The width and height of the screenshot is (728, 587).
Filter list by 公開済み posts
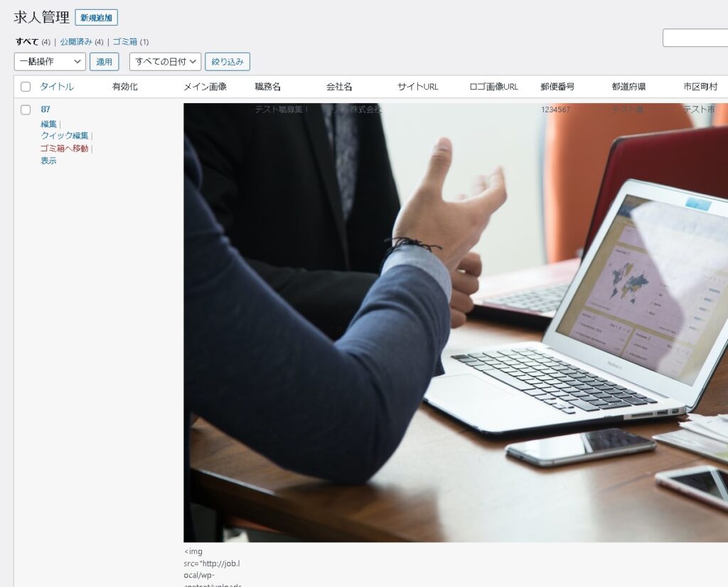[76, 42]
